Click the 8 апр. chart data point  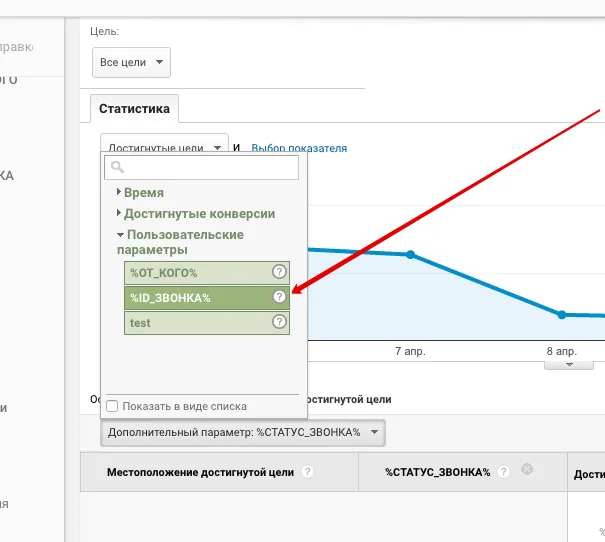[562, 315]
